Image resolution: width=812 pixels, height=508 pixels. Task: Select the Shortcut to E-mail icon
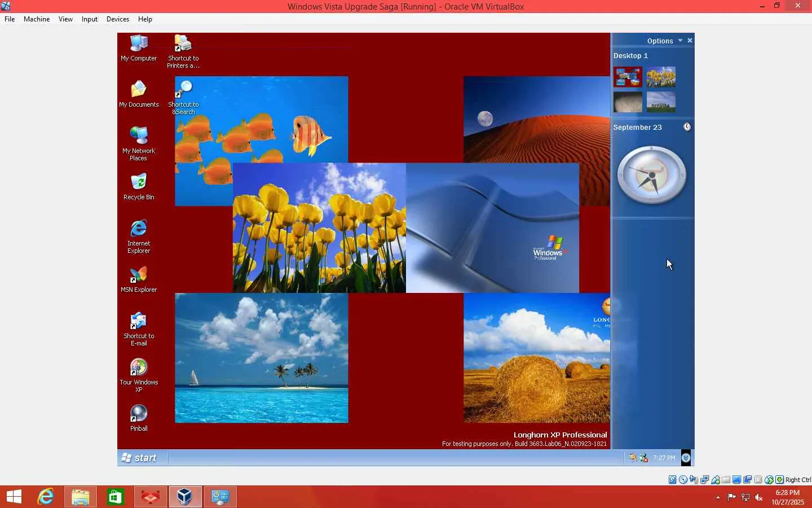pos(139,329)
